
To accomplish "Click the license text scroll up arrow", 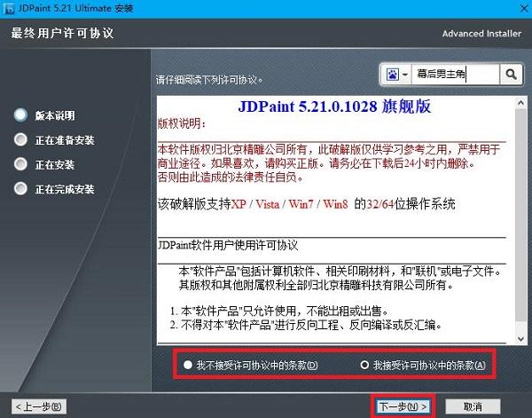I will click(x=520, y=103).
